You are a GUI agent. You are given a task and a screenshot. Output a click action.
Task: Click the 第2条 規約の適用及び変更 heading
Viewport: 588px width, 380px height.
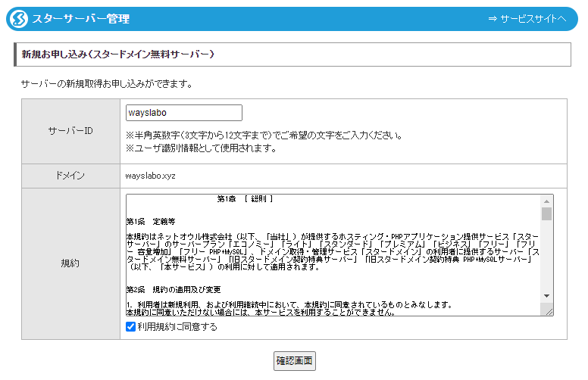(x=174, y=289)
